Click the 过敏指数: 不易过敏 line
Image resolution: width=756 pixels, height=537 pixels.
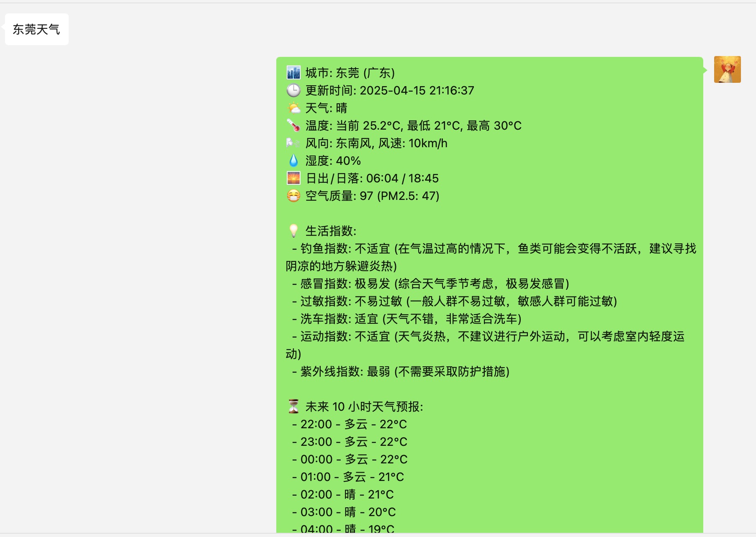point(455,301)
